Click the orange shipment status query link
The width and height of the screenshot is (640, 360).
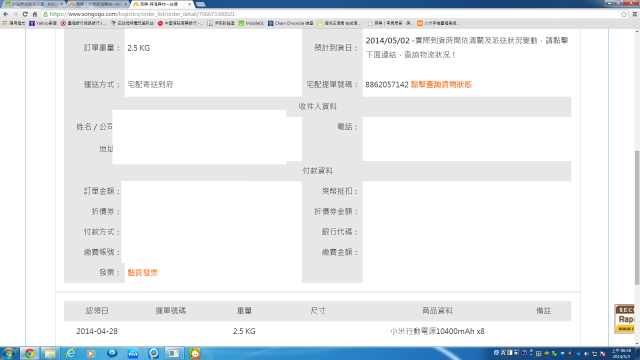pyautogui.click(x=441, y=84)
